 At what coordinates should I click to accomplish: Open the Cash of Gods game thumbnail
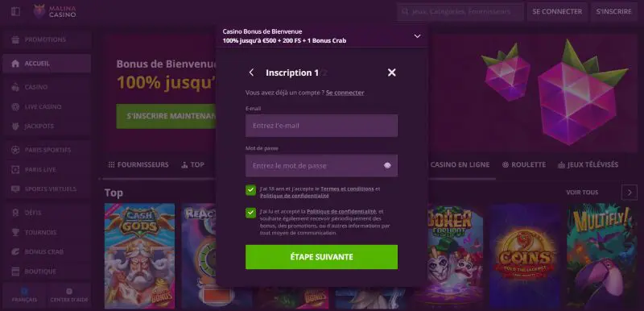point(139,256)
